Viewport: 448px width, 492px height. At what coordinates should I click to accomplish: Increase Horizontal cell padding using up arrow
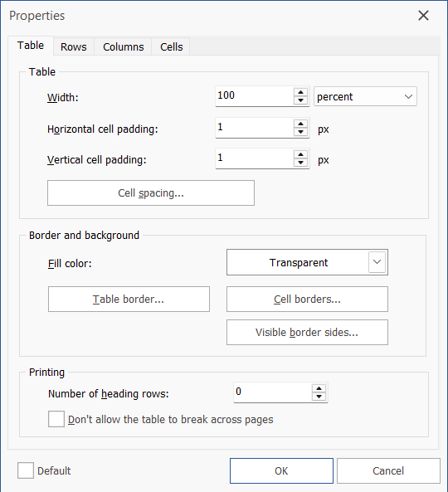point(300,124)
